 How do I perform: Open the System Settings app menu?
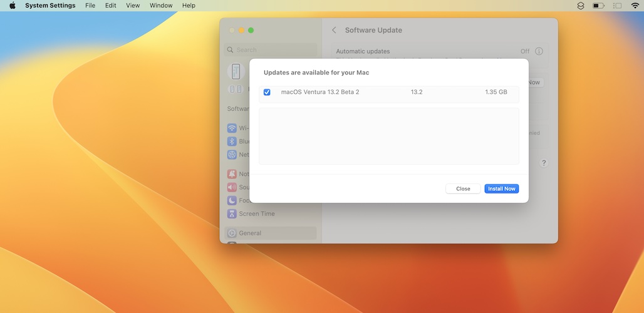(x=50, y=6)
